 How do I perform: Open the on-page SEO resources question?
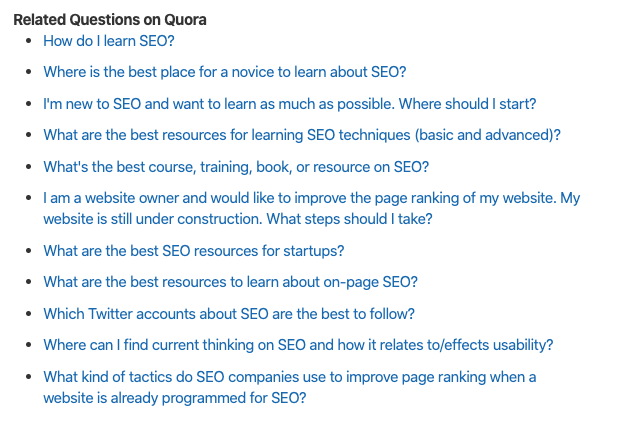tap(231, 282)
